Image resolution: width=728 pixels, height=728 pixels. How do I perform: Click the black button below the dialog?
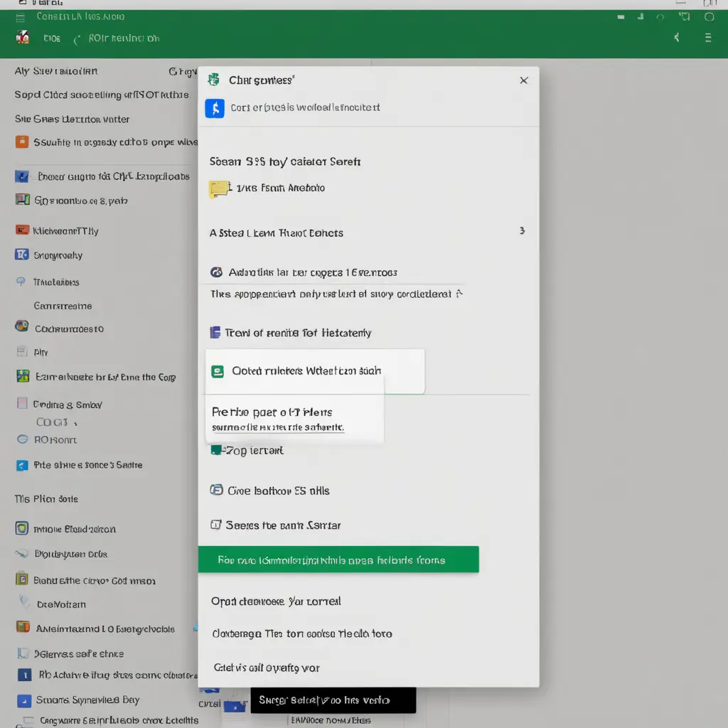333,700
